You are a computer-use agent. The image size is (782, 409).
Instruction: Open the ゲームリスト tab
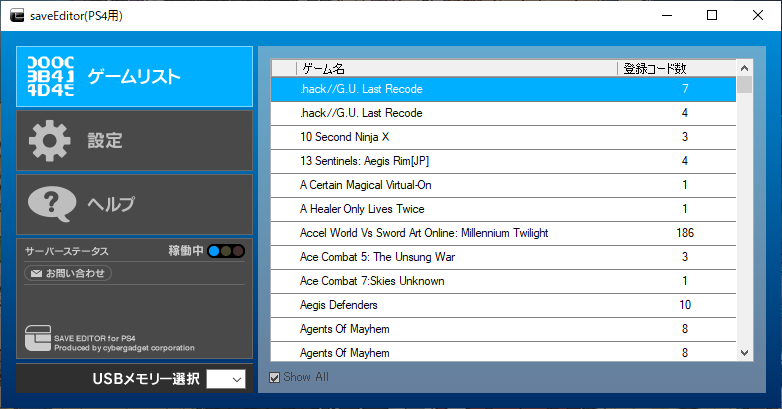click(x=134, y=76)
